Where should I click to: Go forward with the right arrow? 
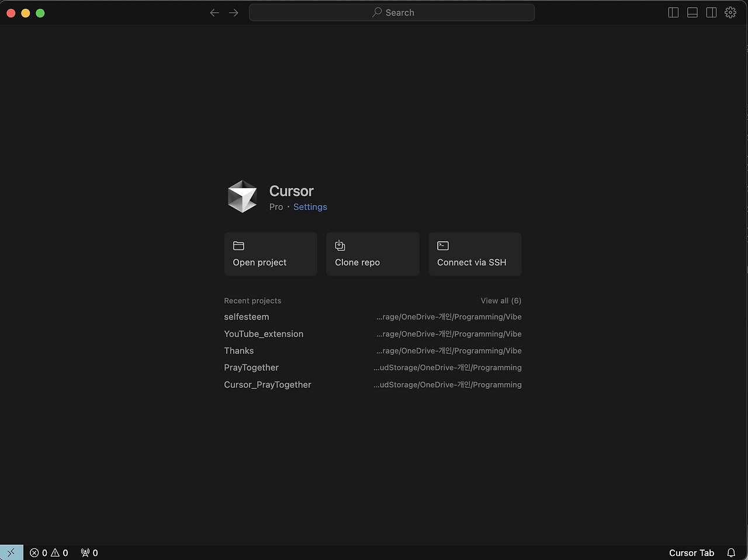click(234, 13)
